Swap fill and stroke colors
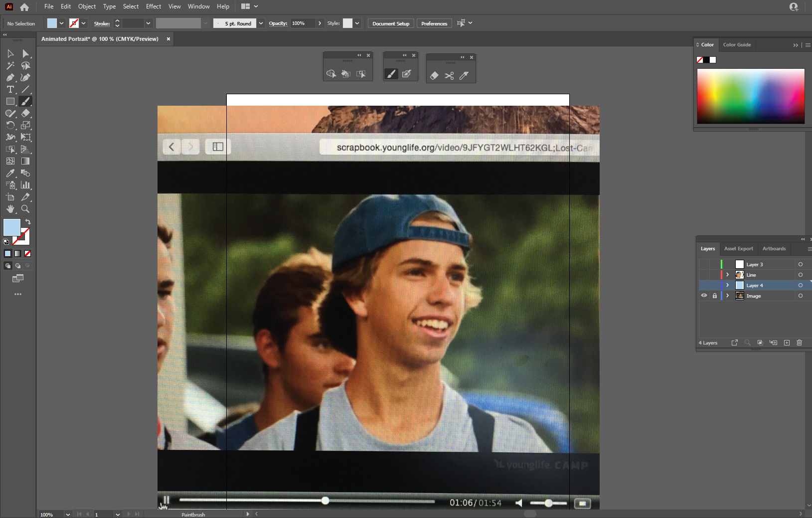 [x=28, y=222]
